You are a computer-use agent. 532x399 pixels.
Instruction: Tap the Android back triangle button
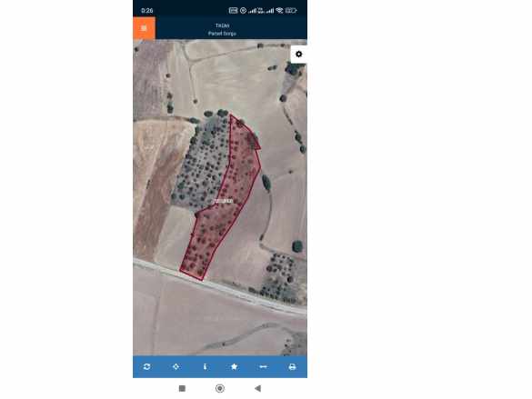(x=258, y=388)
